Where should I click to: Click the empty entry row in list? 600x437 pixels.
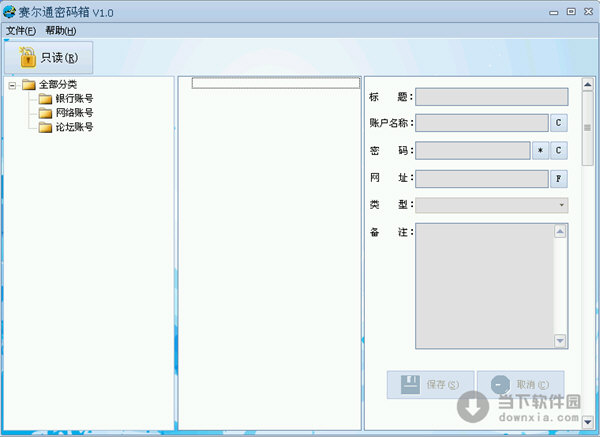click(x=276, y=83)
